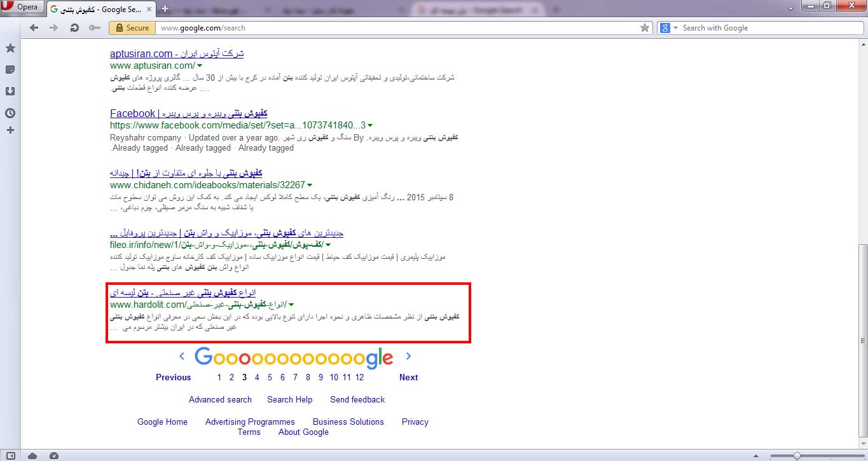This screenshot has width=868, height=461.
Task: Open the History clock panel in sidebar
Action: [x=10, y=113]
